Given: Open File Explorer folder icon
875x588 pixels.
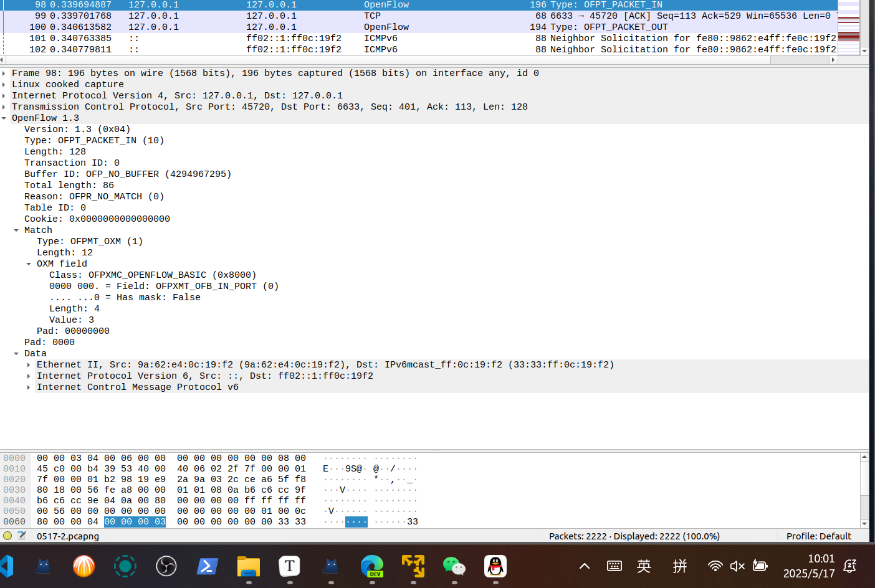Looking at the screenshot, I should pyautogui.click(x=248, y=566).
